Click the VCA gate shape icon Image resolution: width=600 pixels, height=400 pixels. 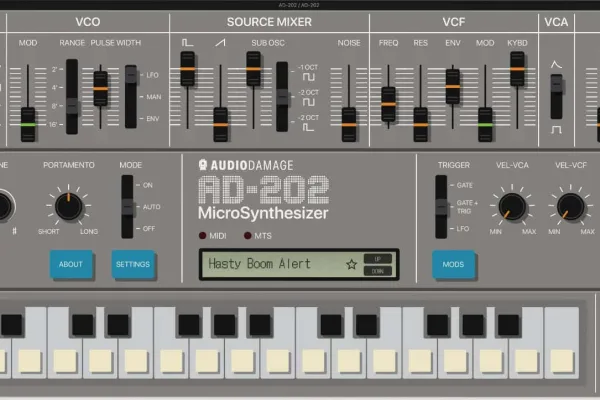(556, 130)
